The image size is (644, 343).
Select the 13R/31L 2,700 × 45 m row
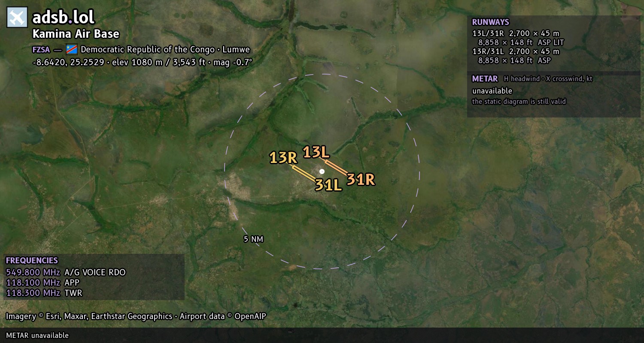coord(516,51)
